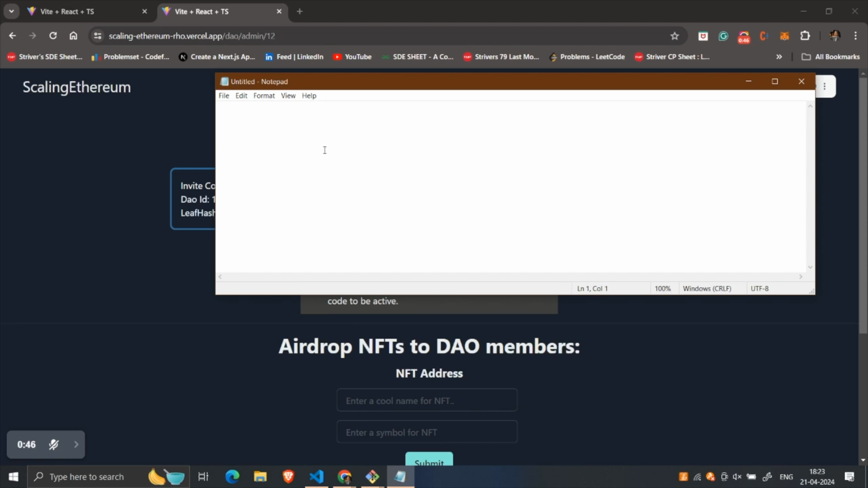
Task: Switch to Notepad on the taskbar
Action: point(401,477)
